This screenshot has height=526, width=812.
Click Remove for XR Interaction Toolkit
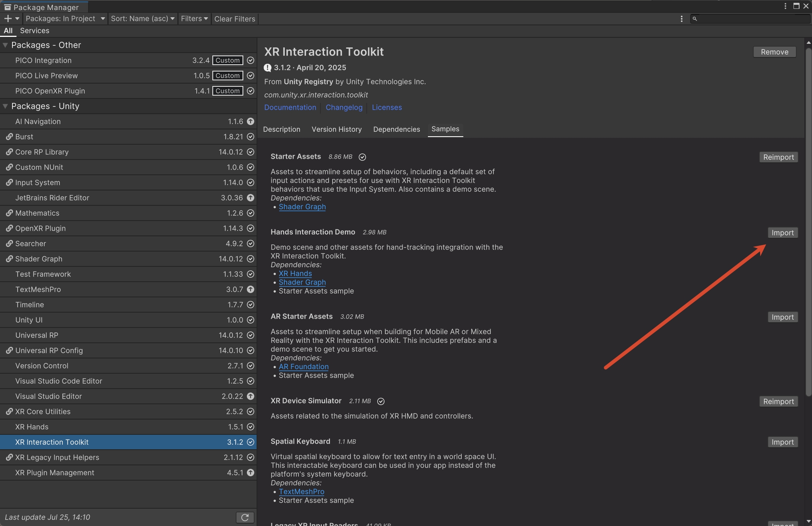click(x=775, y=52)
